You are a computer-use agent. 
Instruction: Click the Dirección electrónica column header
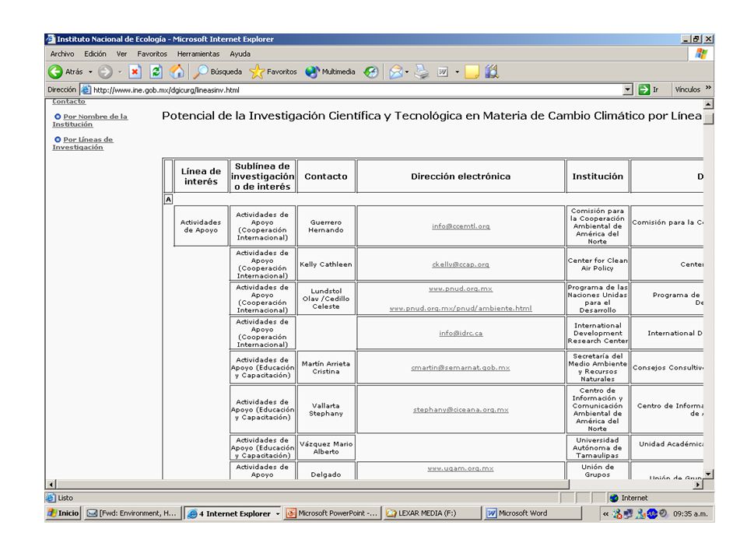pyautogui.click(x=461, y=177)
